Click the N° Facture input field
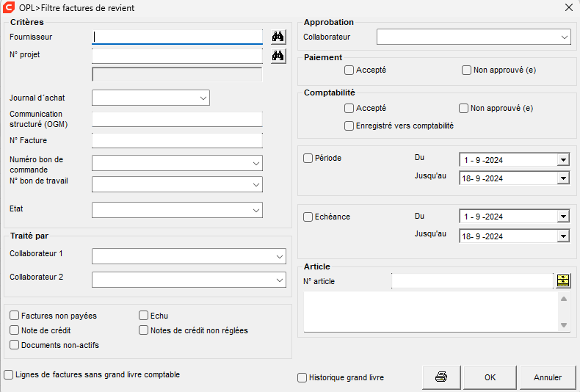 [177, 140]
